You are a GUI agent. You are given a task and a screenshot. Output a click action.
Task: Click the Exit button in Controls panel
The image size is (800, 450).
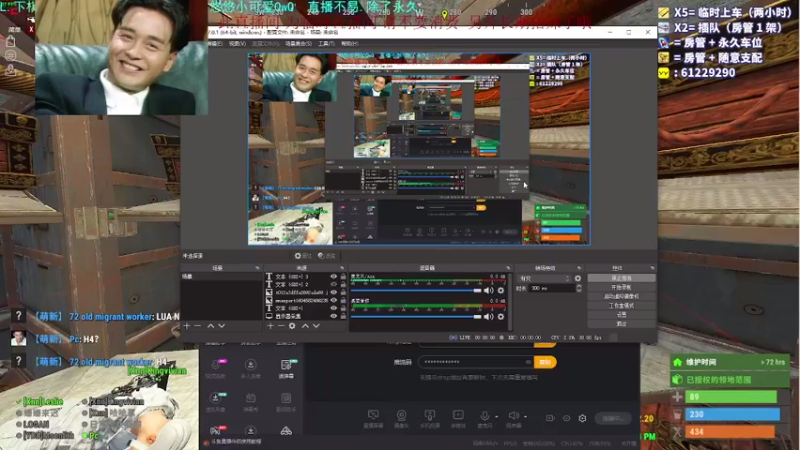pyautogui.click(x=621, y=324)
